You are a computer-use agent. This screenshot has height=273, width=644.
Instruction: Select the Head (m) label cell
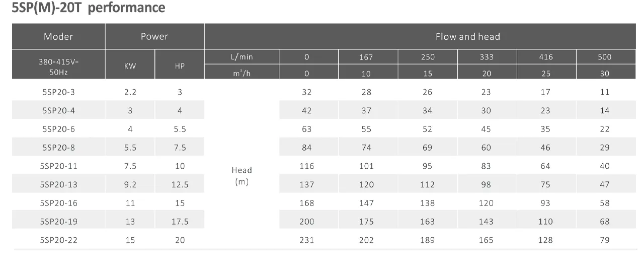[x=242, y=176]
